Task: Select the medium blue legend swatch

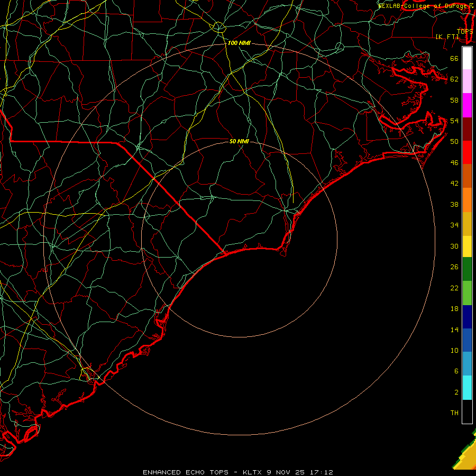Action: pos(467,340)
